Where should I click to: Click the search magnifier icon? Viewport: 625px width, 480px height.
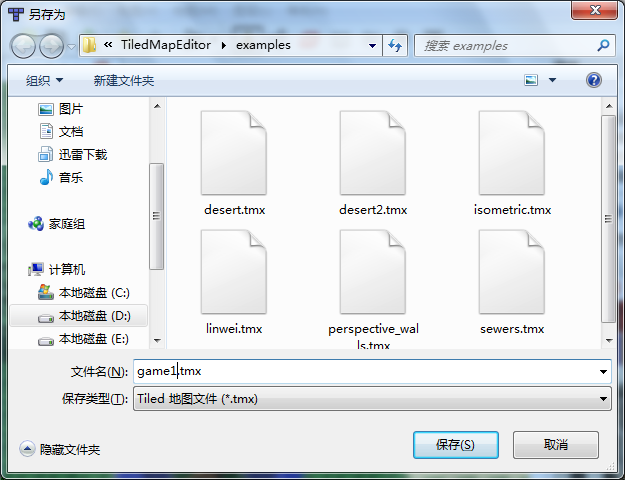[x=603, y=45]
